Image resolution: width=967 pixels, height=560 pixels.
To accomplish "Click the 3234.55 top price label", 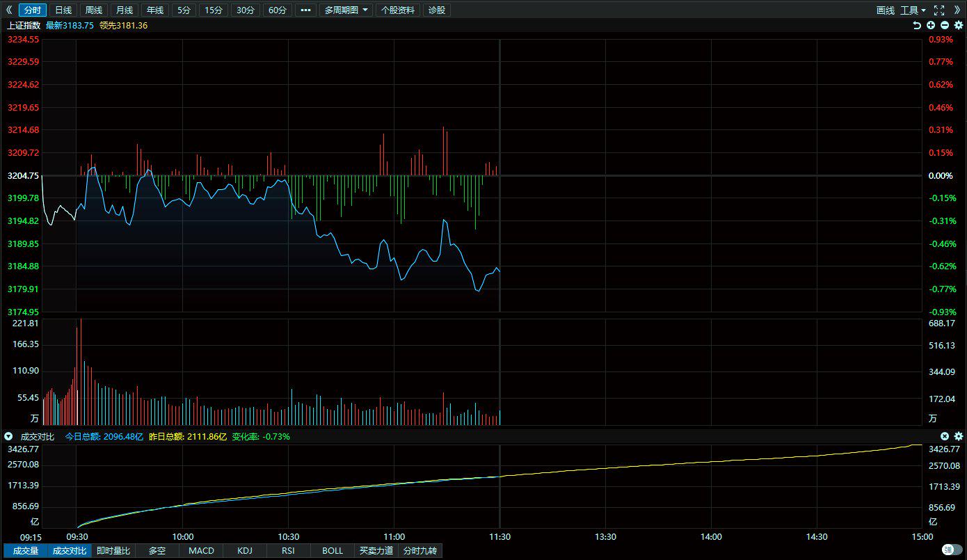I will point(23,40).
